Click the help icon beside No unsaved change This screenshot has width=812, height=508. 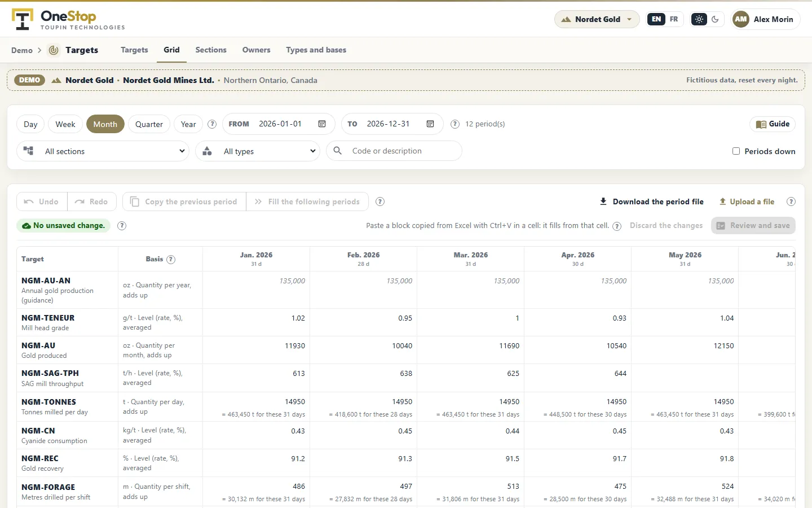pyautogui.click(x=122, y=226)
